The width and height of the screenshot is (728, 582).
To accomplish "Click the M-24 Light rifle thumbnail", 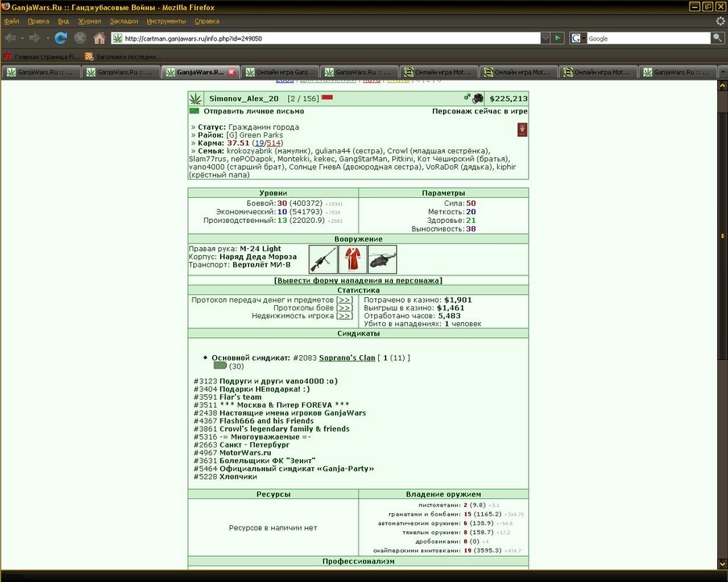I will click(x=323, y=260).
